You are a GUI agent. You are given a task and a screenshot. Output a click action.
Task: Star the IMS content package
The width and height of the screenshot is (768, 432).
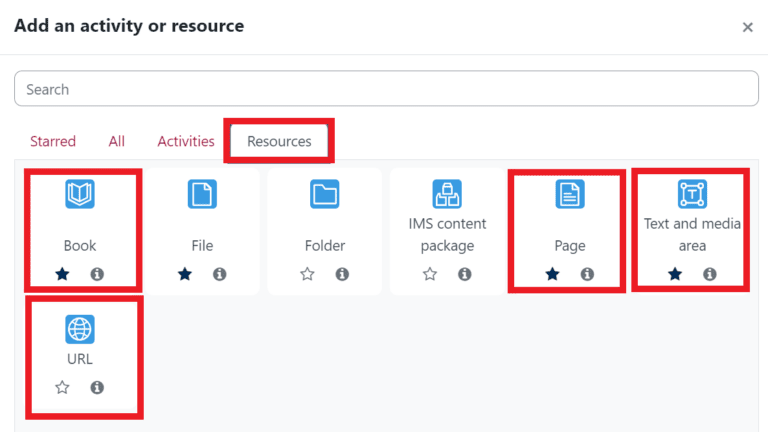(430, 274)
